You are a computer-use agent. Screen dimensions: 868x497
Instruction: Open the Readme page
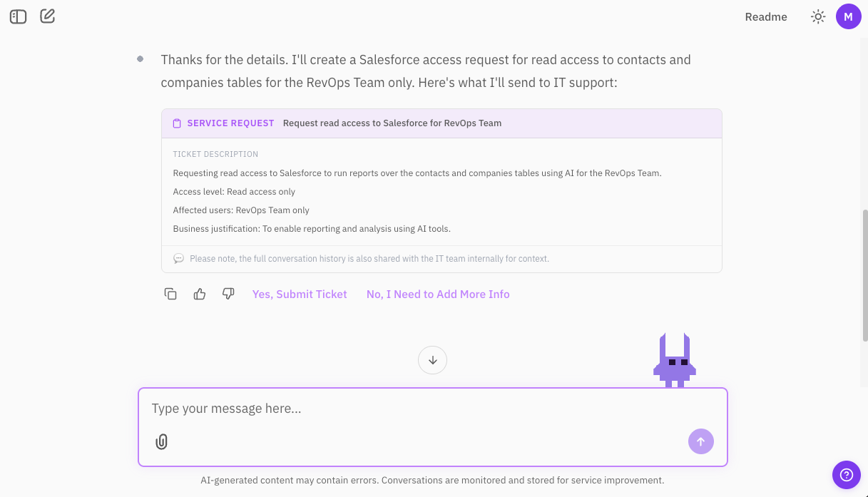766,16
